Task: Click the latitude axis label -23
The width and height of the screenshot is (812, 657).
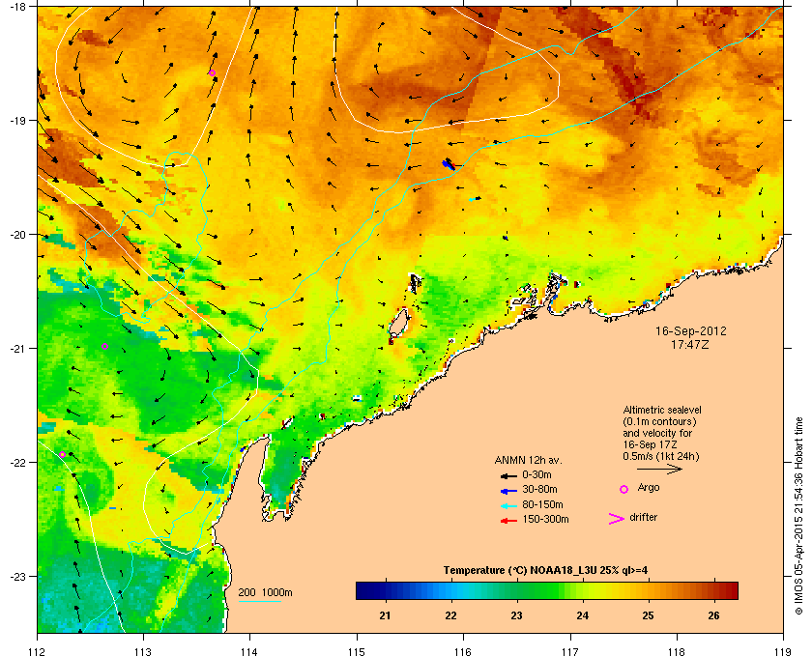Action: 18,576
